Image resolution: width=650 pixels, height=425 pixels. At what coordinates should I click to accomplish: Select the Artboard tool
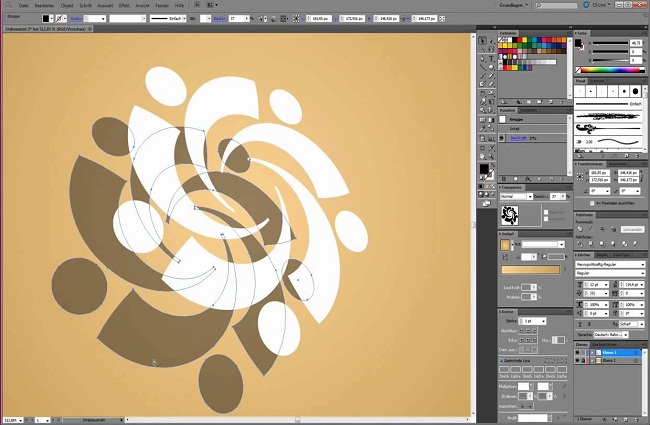(x=483, y=148)
